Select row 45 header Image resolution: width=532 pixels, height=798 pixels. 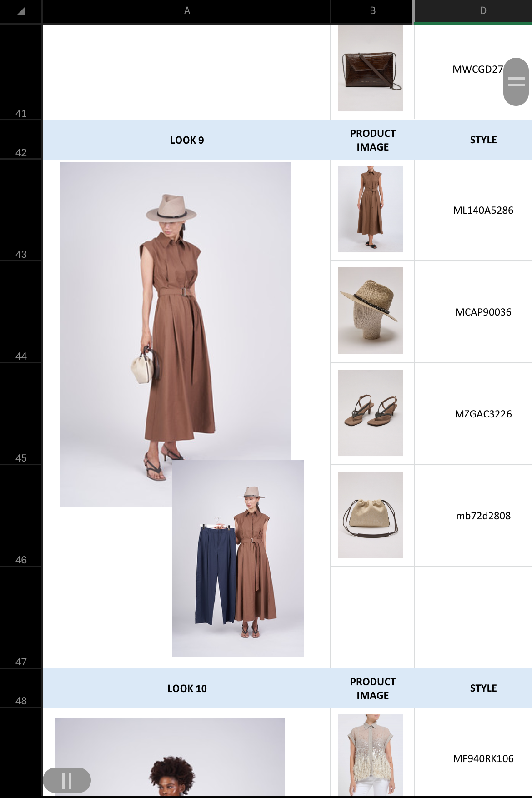coord(21,414)
